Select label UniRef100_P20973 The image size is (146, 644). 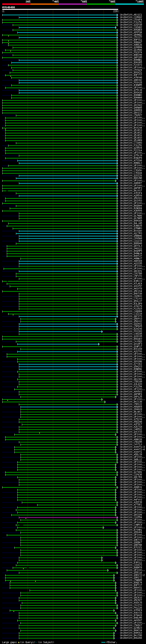tap(131, 65)
